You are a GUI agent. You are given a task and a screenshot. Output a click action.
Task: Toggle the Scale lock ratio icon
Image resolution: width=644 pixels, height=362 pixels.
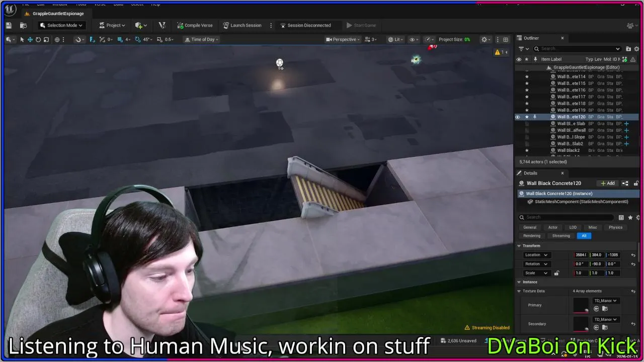tap(556, 273)
